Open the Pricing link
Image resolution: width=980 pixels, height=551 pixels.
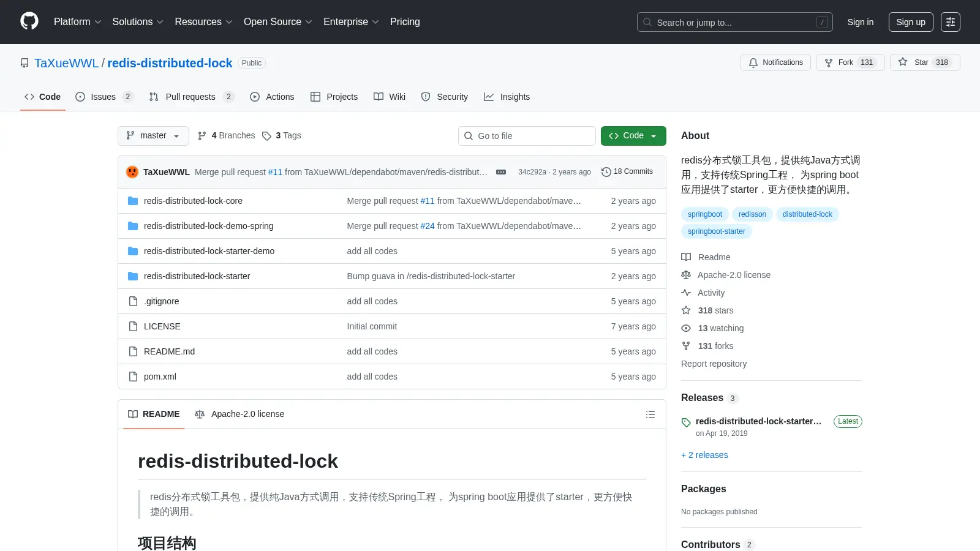pyautogui.click(x=405, y=22)
